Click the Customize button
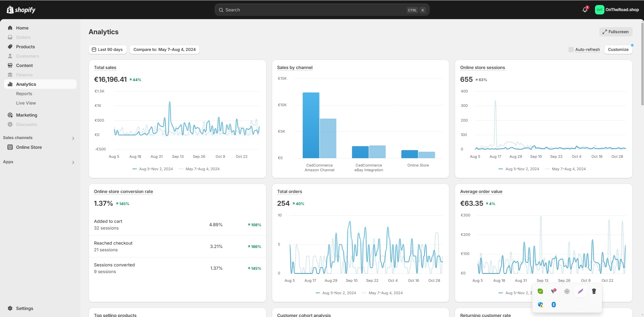644x317 pixels. click(x=618, y=50)
